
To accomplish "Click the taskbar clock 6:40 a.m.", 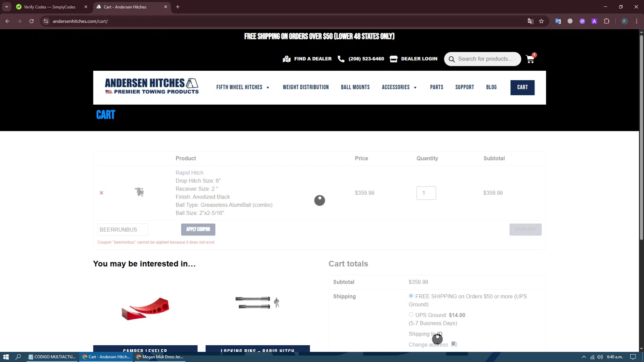I will coord(615,357).
